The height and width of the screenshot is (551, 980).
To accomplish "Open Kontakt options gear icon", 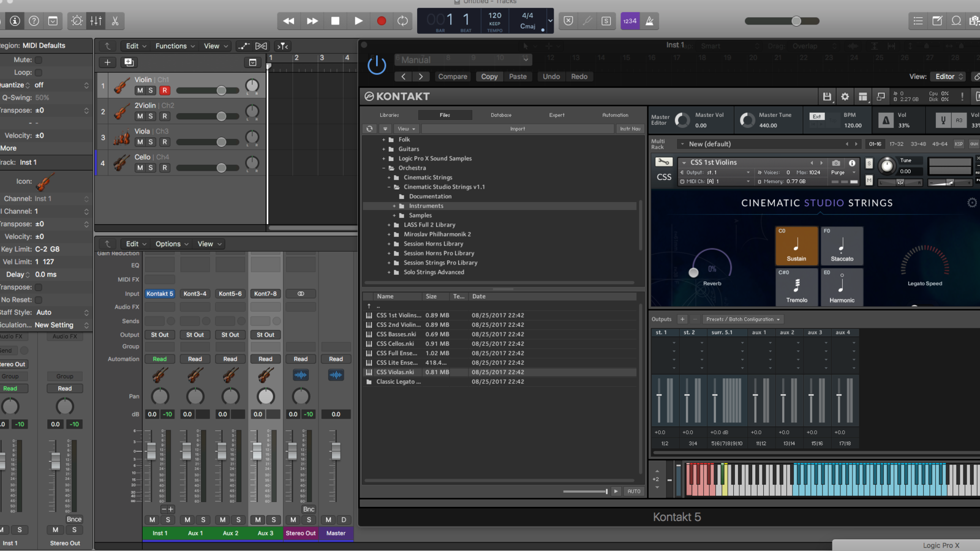I will (x=845, y=97).
